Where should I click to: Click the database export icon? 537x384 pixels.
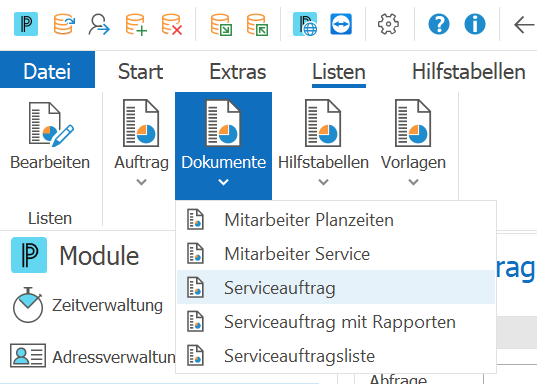257,25
